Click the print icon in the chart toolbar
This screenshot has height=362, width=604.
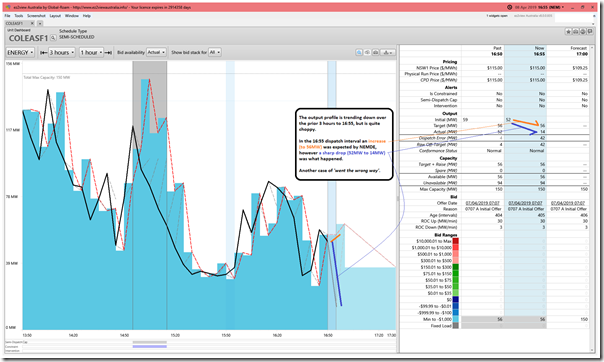click(375, 52)
